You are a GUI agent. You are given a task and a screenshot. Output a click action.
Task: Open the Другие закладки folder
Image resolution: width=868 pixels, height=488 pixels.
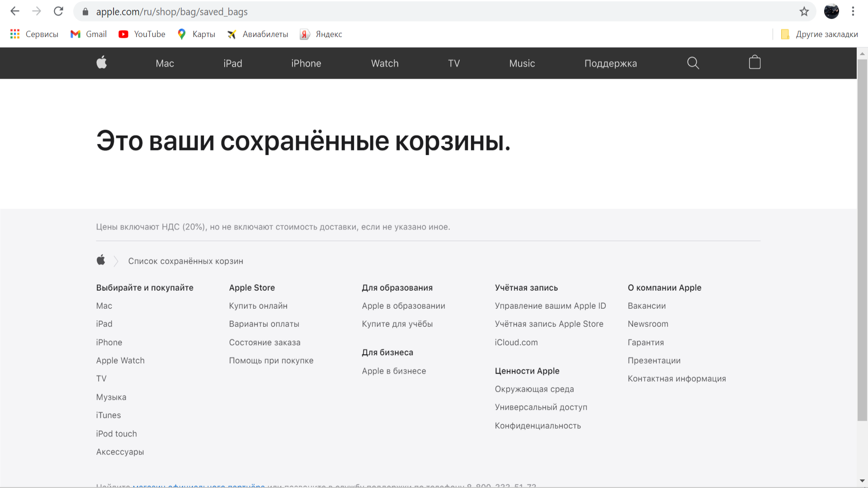819,34
